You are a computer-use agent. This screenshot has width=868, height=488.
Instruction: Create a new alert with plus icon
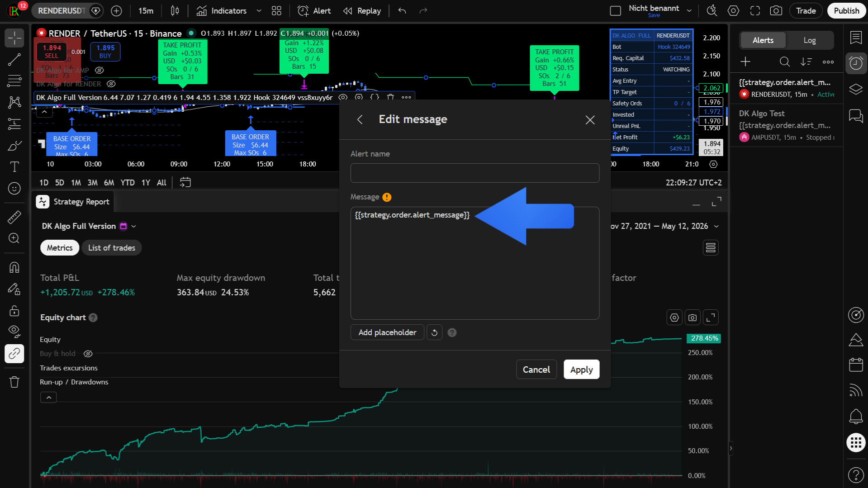point(745,62)
